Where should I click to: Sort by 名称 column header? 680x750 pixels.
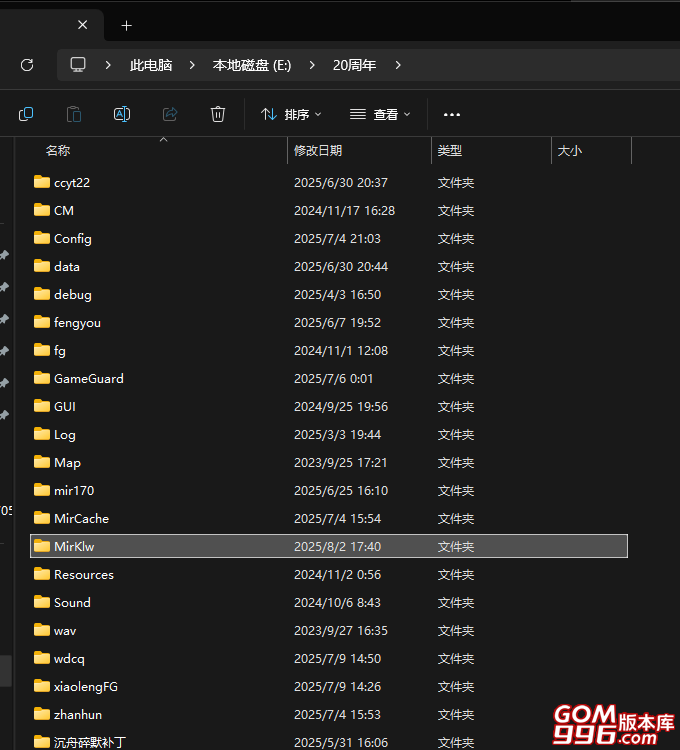58,150
